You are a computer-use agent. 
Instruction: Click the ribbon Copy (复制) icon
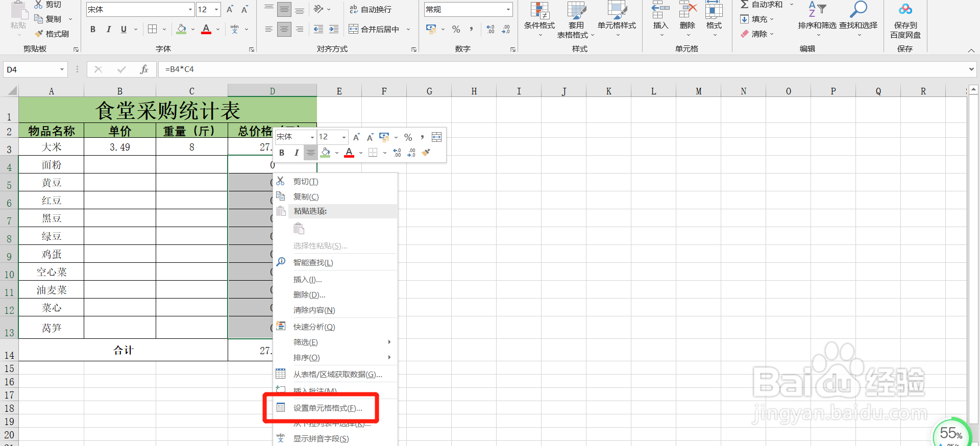tap(39, 19)
